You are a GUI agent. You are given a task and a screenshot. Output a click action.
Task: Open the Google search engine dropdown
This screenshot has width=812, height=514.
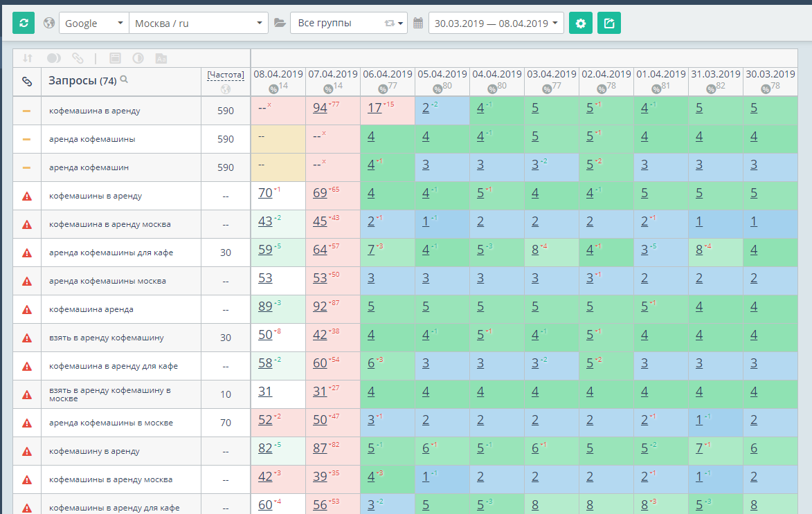(x=93, y=24)
